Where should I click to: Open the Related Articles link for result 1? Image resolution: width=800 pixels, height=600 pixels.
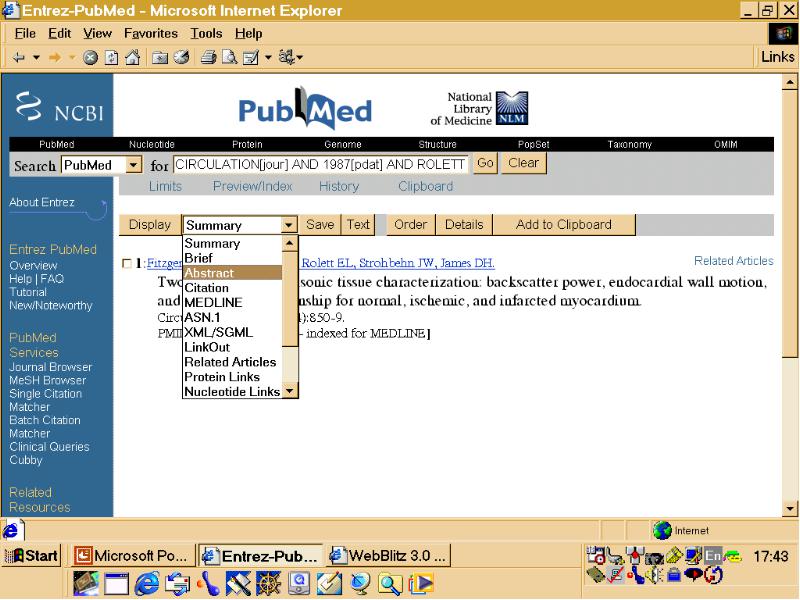734,261
